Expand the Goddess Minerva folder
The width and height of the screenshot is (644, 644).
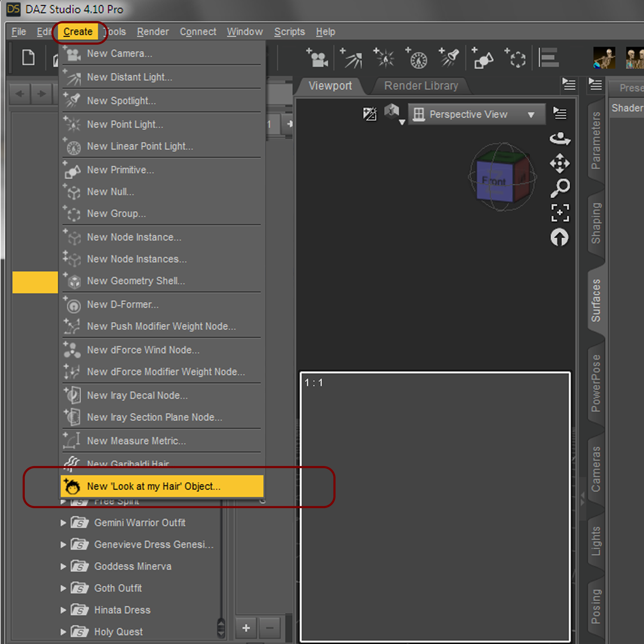point(63,566)
